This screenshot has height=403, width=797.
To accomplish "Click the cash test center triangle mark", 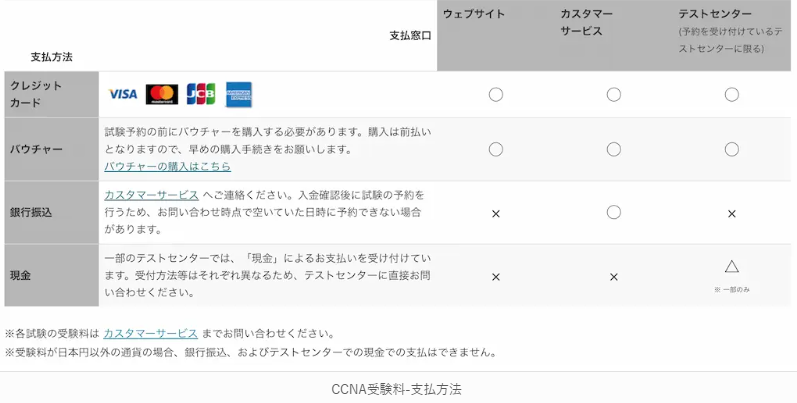I will point(731,266).
